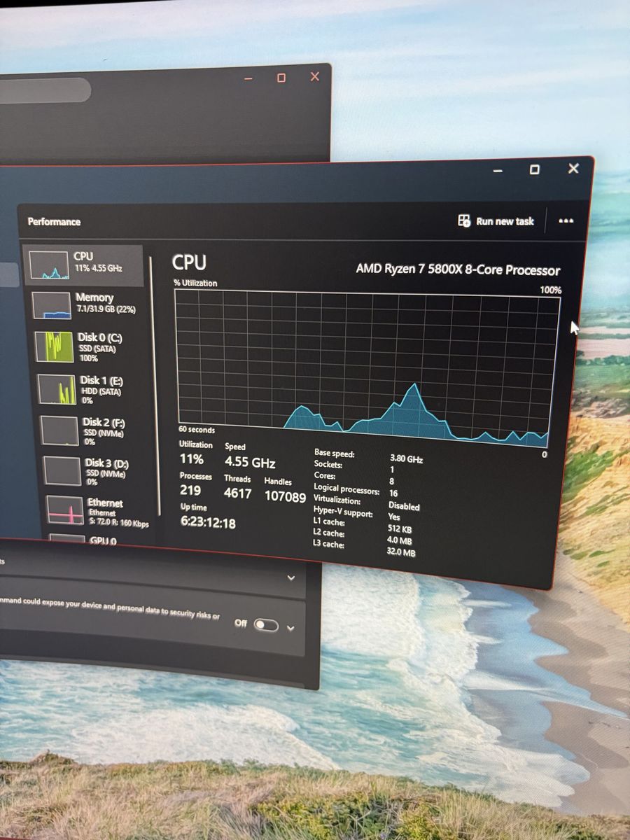Screen dimensions: 630x840
Task: Click the Hyper-V support label
Action: point(343,512)
